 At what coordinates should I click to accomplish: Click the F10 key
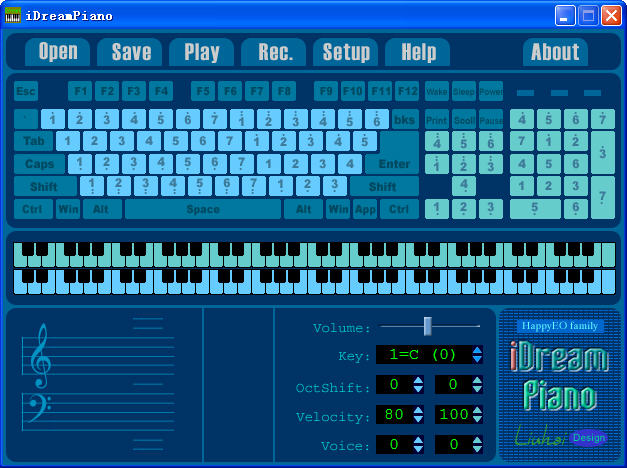click(353, 91)
